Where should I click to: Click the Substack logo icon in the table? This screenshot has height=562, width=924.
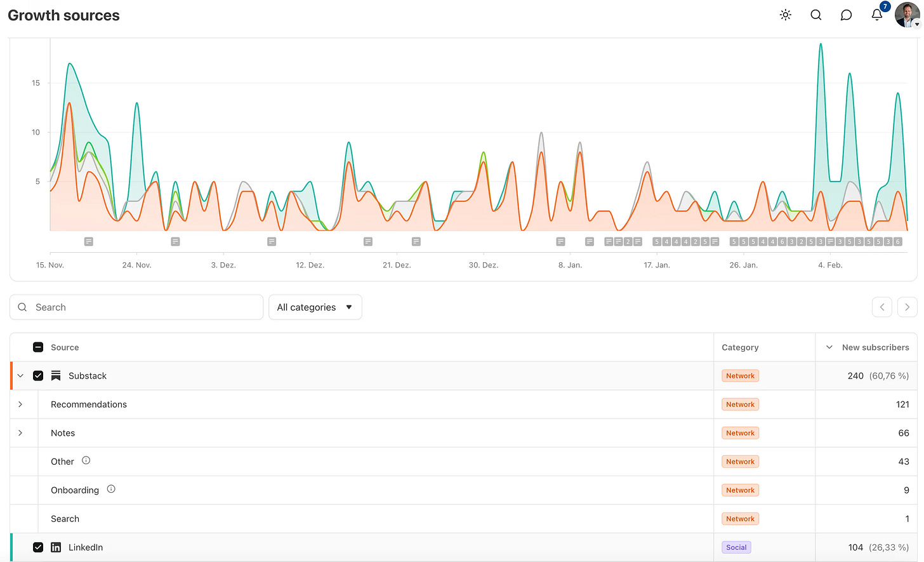pos(56,376)
